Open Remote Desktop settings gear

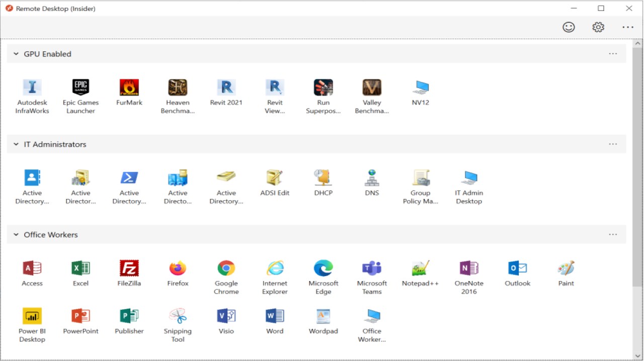(x=598, y=27)
